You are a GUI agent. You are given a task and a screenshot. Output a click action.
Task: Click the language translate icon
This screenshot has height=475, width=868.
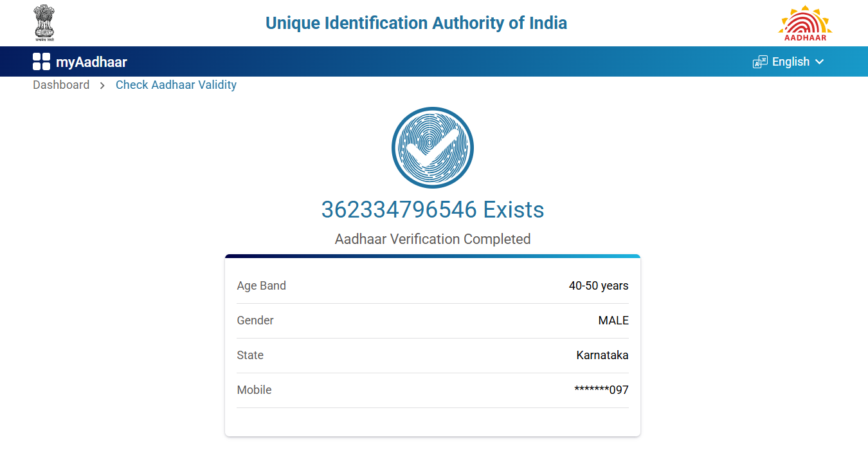(760, 62)
